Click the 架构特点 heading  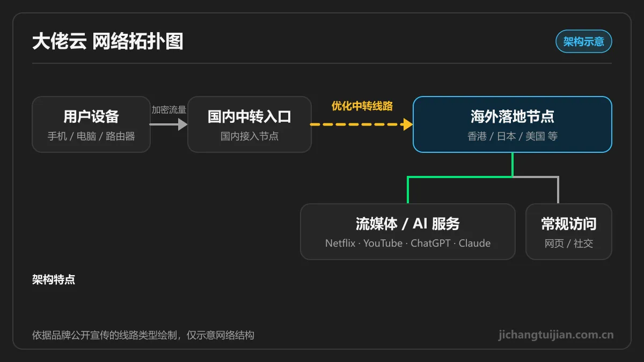54,280
